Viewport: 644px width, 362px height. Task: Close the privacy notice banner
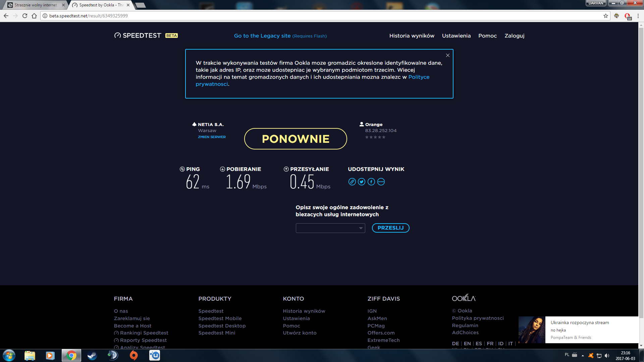447,55
